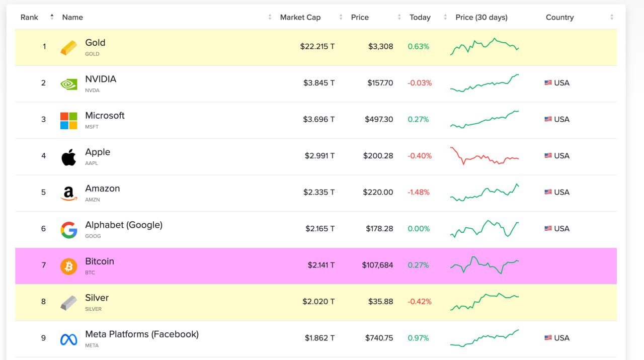Open the Meta Platforms (Facebook) link
Viewport: 644px width, 360px height.
pyautogui.click(x=142, y=334)
